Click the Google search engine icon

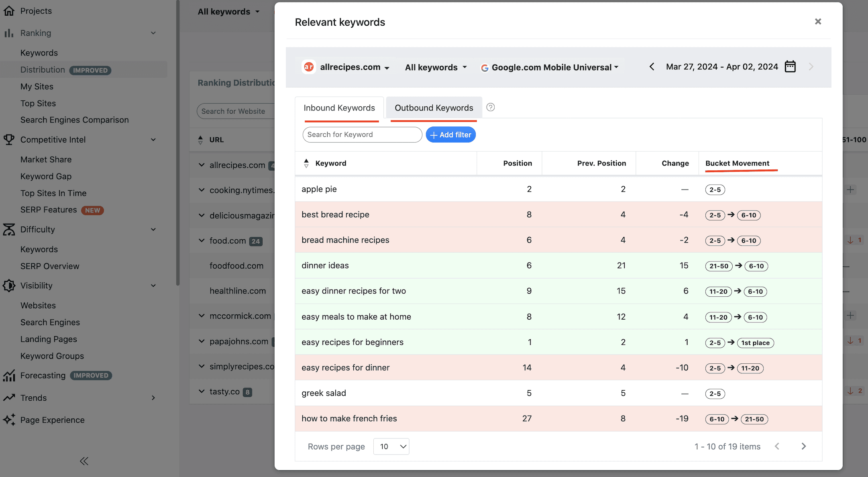coord(485,68)
